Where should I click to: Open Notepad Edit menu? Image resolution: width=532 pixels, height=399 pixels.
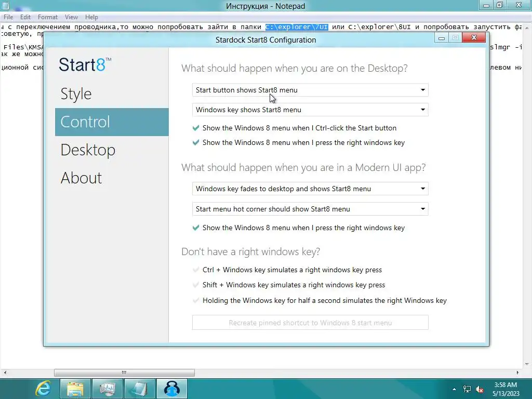pos(25,17)
